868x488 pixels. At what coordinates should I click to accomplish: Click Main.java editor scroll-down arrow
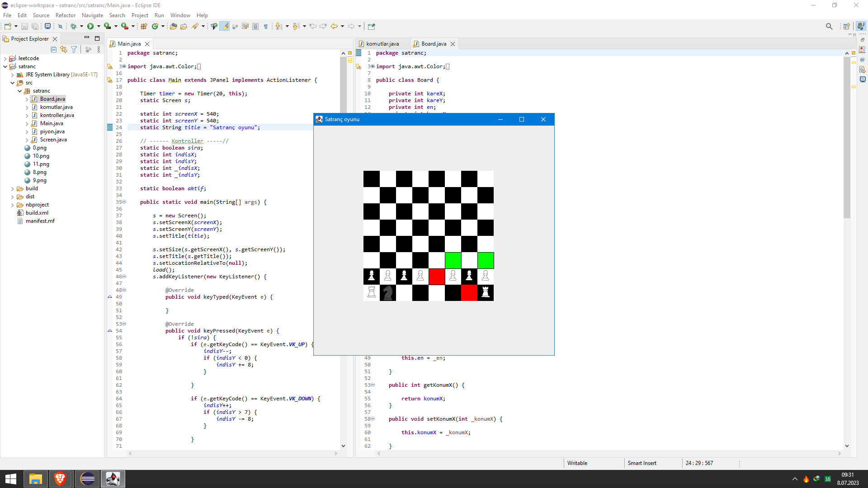pos(343,446)
